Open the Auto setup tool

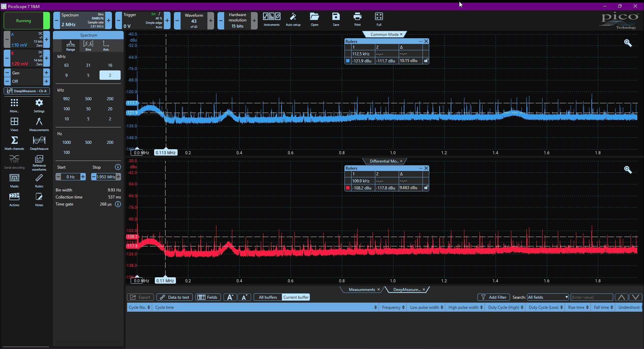[x=293, y=19]
